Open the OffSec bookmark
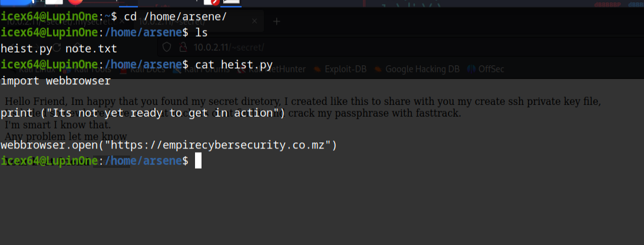The image size is (644, 245). pyautogui.click(x=490, y=69)
